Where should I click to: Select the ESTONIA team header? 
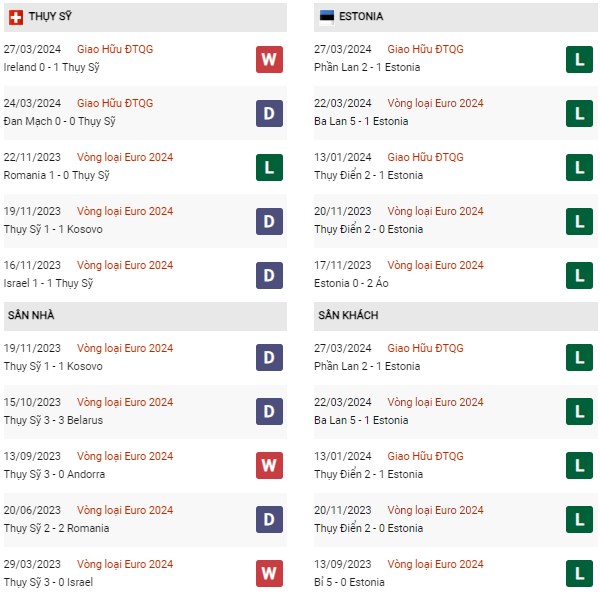pyautogui.click(x=361, y=17)
